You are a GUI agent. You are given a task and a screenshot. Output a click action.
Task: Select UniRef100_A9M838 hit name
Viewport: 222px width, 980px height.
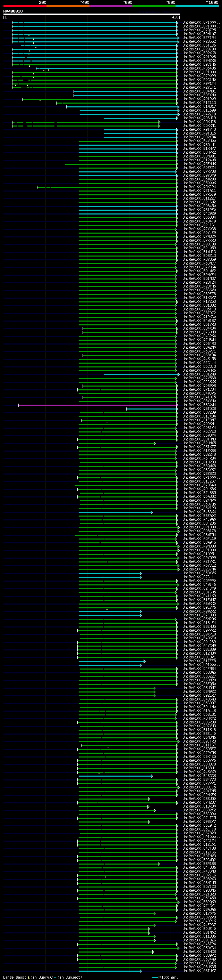[x=199, y=547]
